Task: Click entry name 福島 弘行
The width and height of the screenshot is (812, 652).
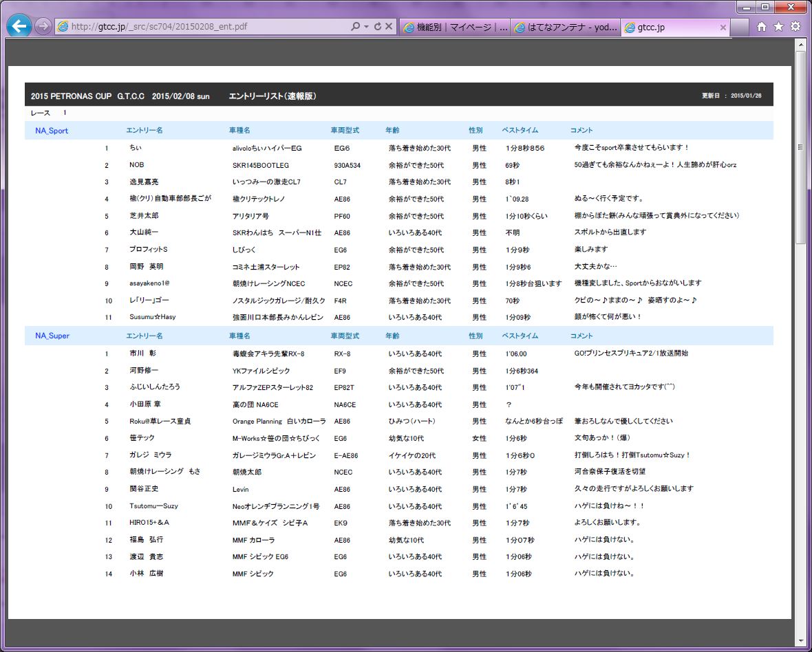Action: coord(147,540)
